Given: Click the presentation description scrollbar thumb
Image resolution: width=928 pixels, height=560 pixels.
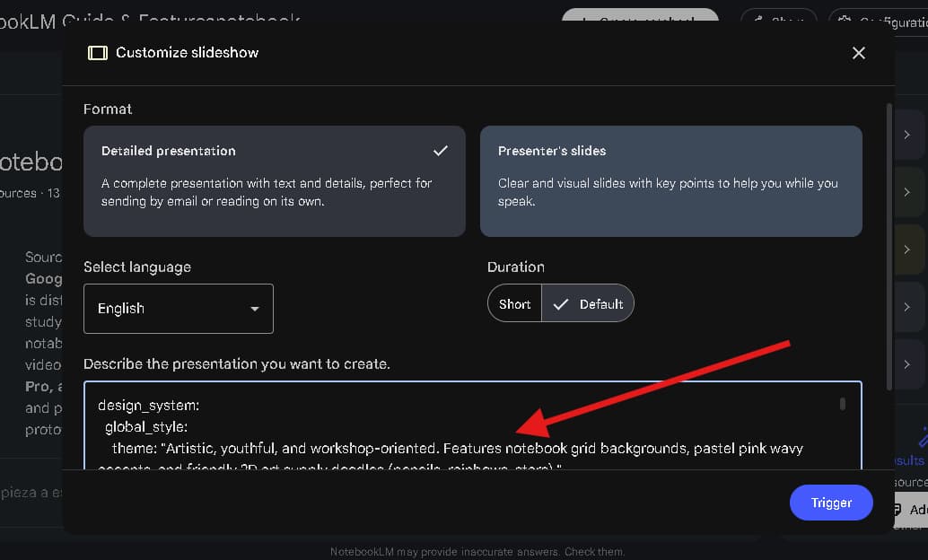Looking at the screenshot, I should 842,404.
